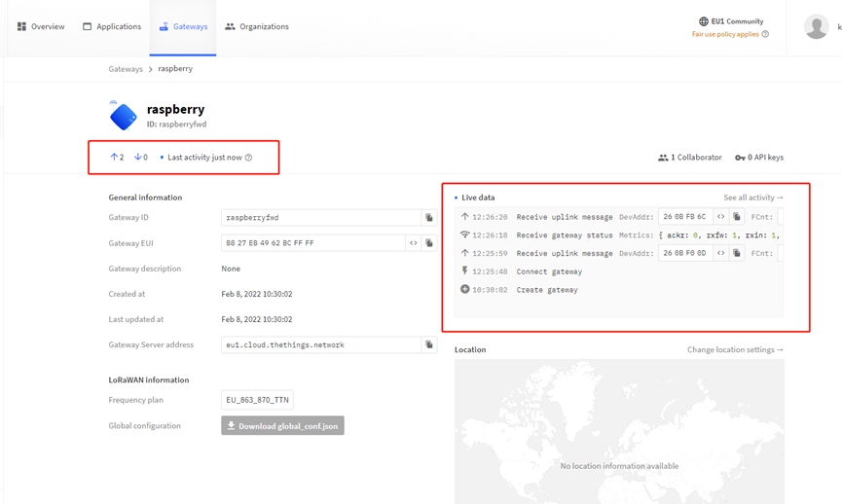This screenshot has width=842, height=504.
Task: Click the Create gateway plus icon
Action: click(x=465, y=289)
